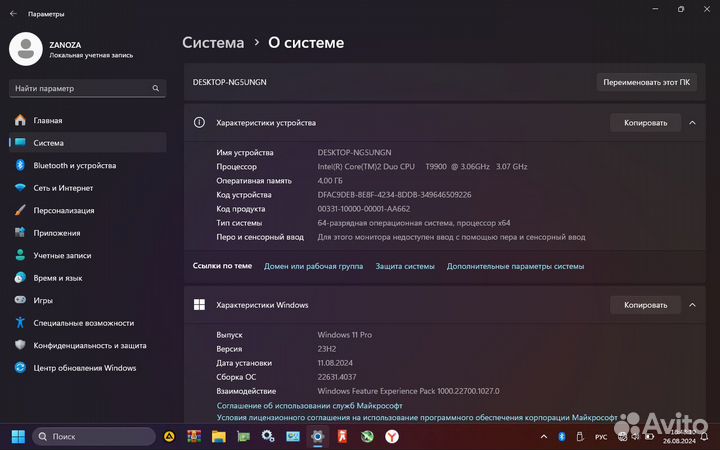720x450 pixels.
Task: Open Персонализация settings
Action: 88,210
